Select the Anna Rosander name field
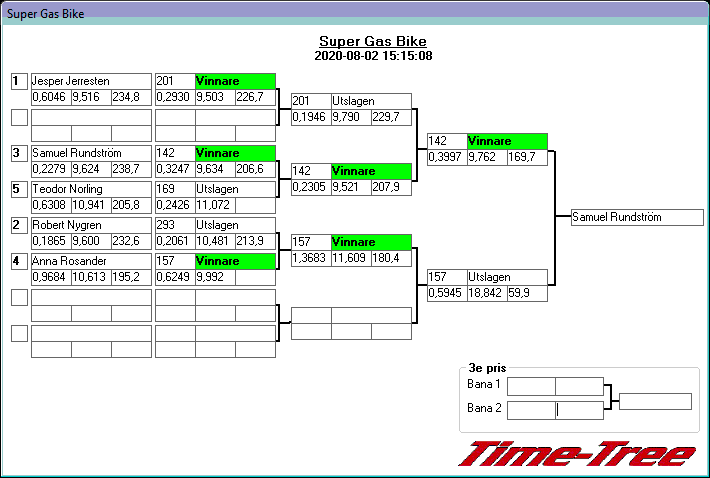 91,261
